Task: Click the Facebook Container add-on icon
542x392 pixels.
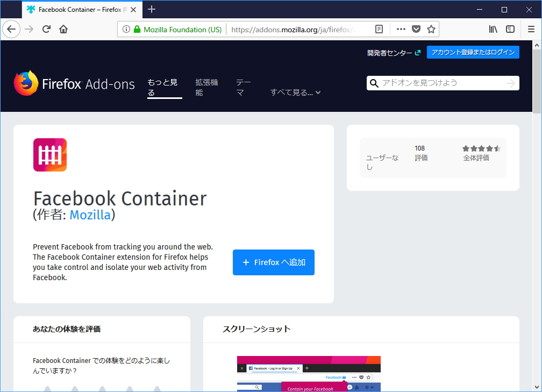Action: coord(49,154)
